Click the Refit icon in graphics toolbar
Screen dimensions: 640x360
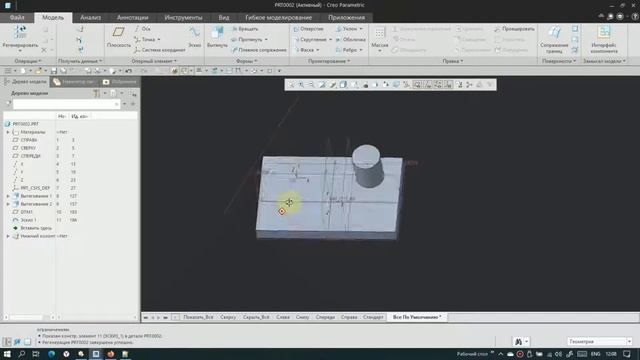(291, 84)
